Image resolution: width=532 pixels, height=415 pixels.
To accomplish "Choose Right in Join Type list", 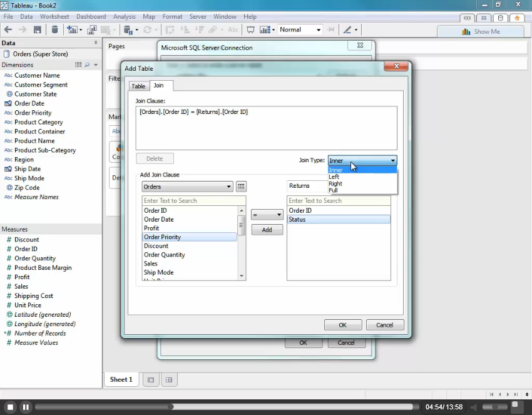I will click(362, 183).
